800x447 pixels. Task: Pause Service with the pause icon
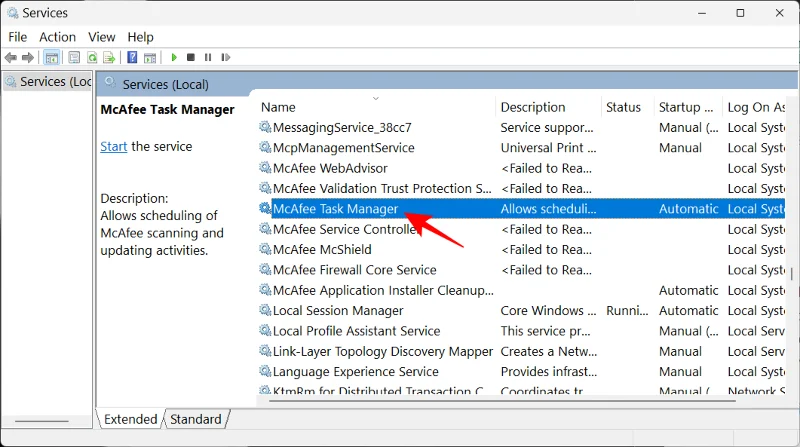208,58
